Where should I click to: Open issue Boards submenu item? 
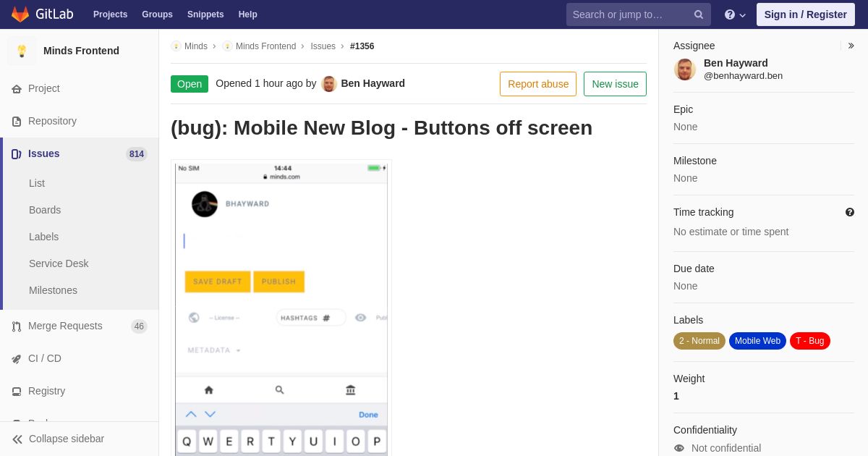(x=45, y=210)
